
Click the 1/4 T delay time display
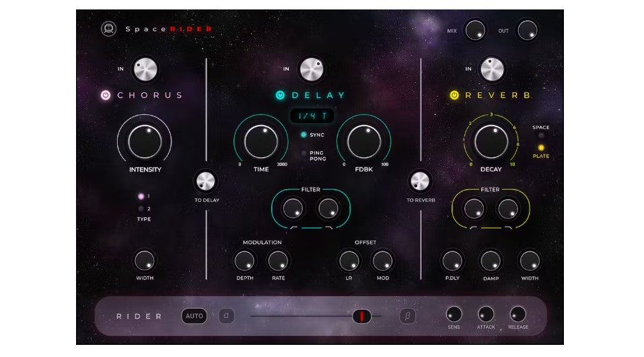312,116
